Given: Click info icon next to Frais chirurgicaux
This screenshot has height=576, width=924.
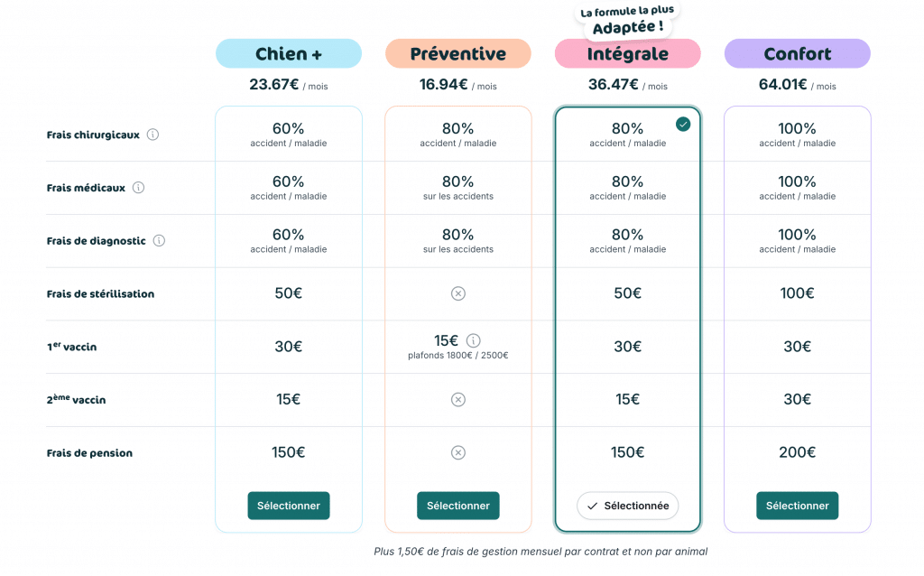Looking at the screenshot, I should tap(152, 135).
